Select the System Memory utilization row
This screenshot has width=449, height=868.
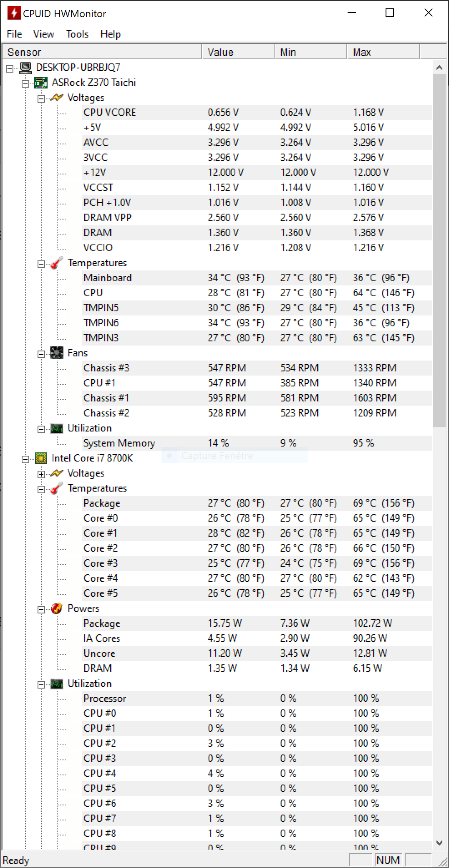click(119, 443)
